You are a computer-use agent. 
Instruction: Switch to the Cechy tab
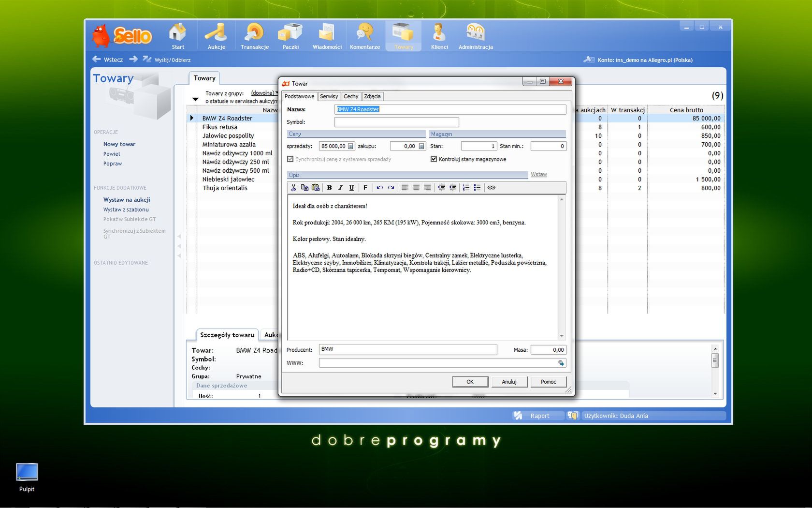pyautogui.click(x=351, y=96)
